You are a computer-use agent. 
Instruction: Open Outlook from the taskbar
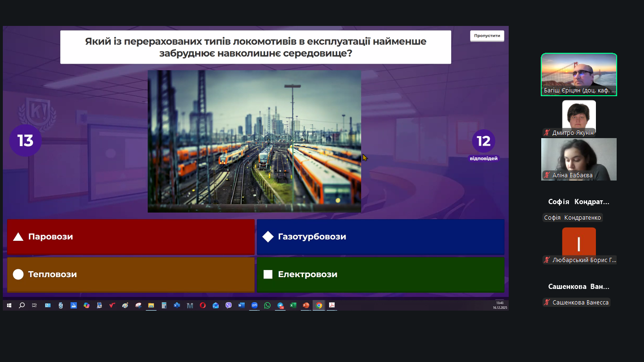215,305
